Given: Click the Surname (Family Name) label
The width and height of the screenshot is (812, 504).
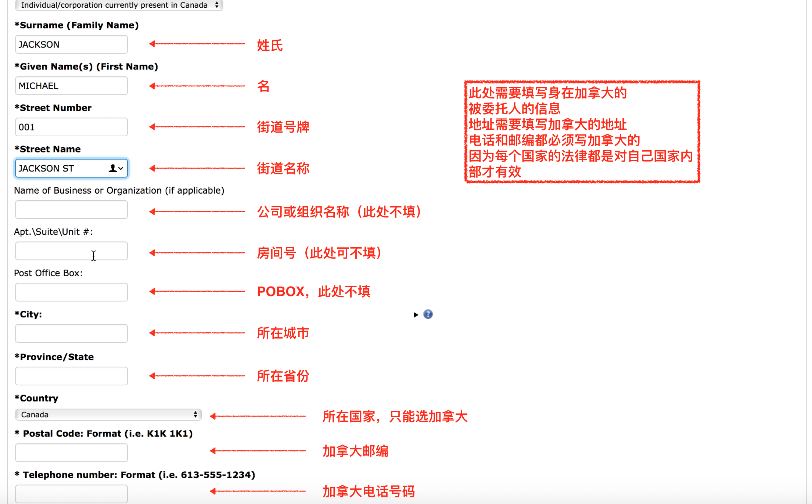Looking at the screenshot, I should [76, 25].
